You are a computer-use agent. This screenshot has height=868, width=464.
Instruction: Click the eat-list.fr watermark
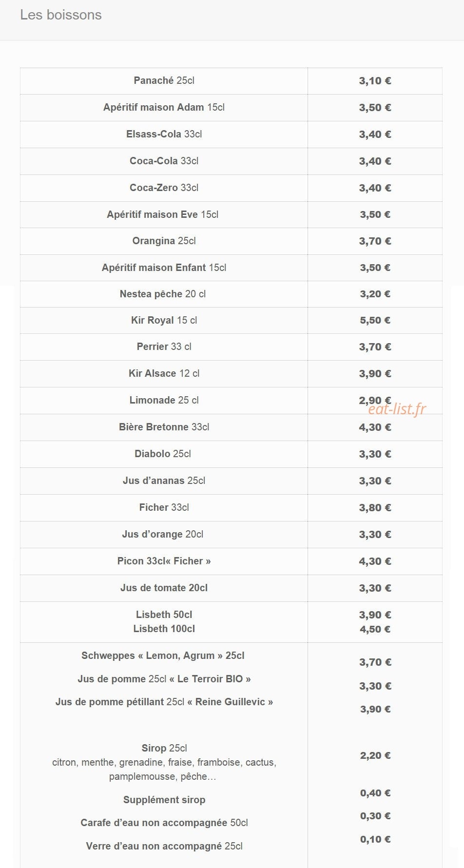397,409
